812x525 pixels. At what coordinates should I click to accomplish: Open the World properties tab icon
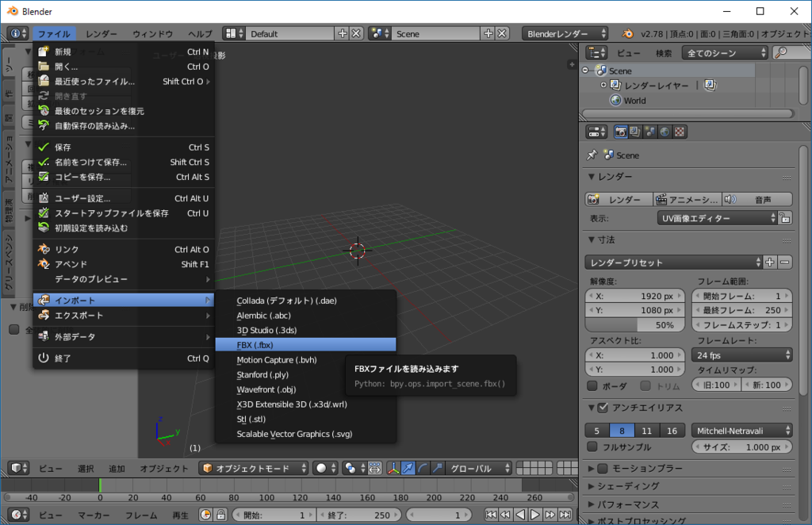[x=665, y=132]
